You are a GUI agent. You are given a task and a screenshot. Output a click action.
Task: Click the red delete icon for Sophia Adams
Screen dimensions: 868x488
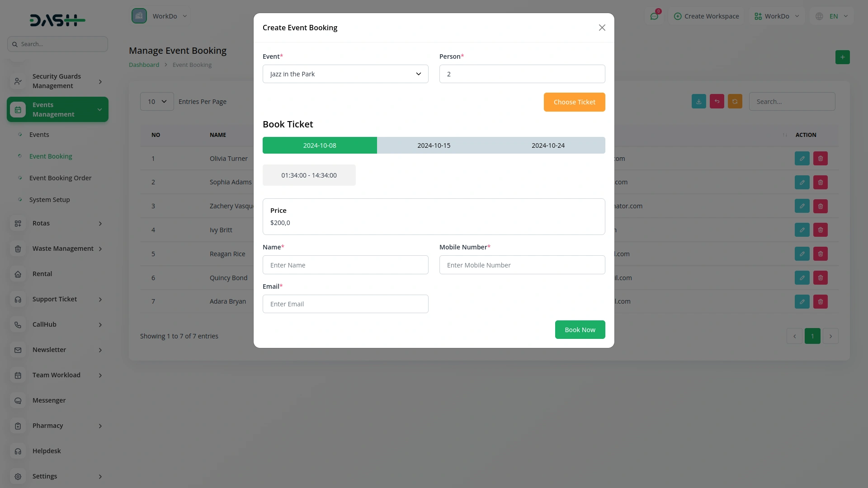click(820, 183)
